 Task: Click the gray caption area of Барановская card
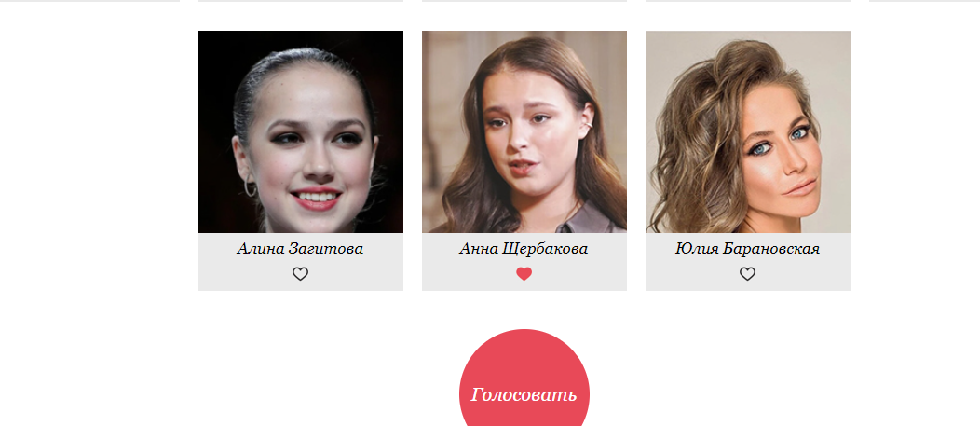click(747, 262)
